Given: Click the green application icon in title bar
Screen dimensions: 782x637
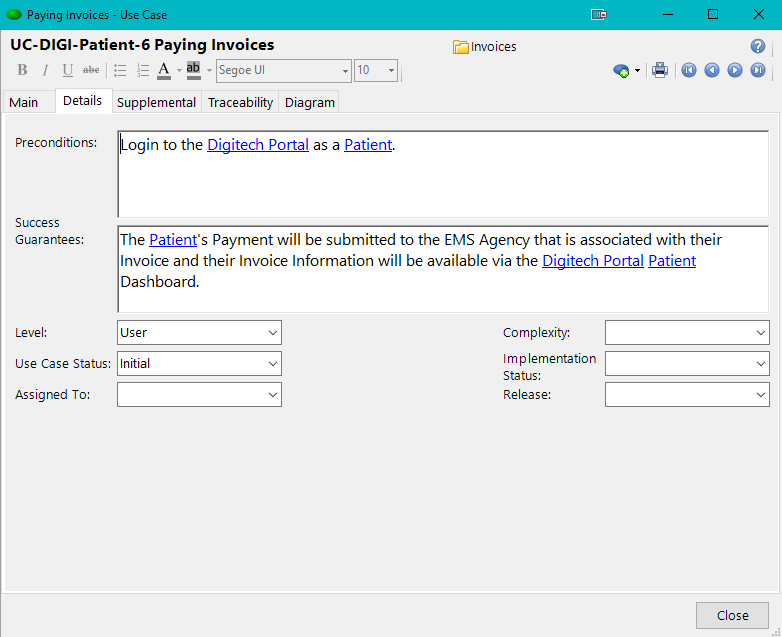Looking at the screenshot, I should coord(13,14).
